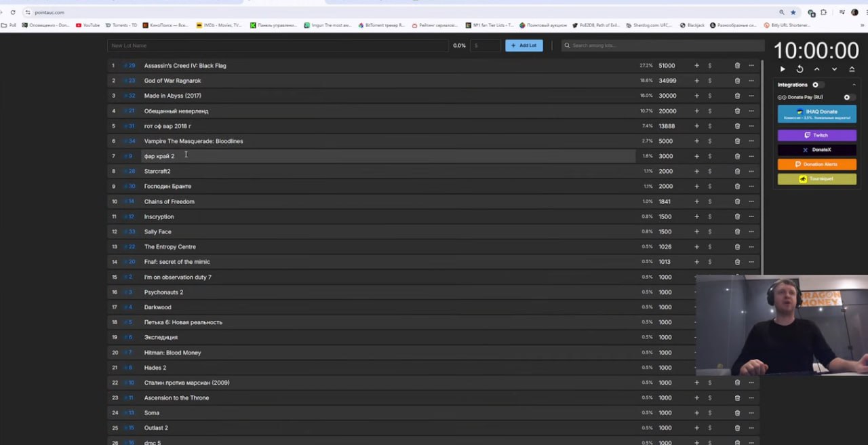Bookmark this page with the star icon
Screen dimensions: 868x445
tap(793, 12)
